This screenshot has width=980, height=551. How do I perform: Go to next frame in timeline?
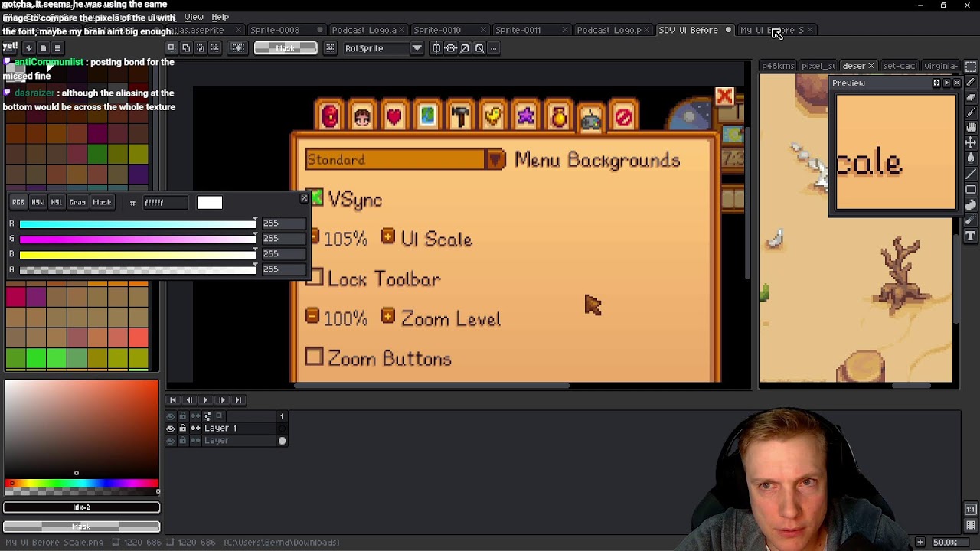click(x=221, y=399)
